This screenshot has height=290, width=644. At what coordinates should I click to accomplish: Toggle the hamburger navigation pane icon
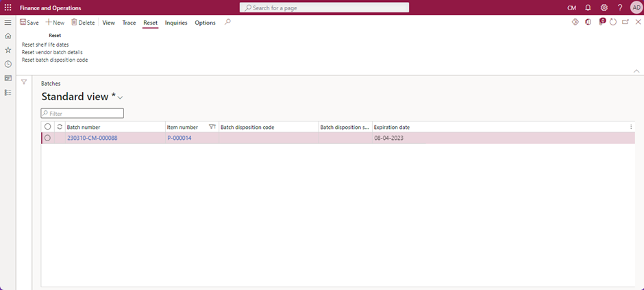8,23
